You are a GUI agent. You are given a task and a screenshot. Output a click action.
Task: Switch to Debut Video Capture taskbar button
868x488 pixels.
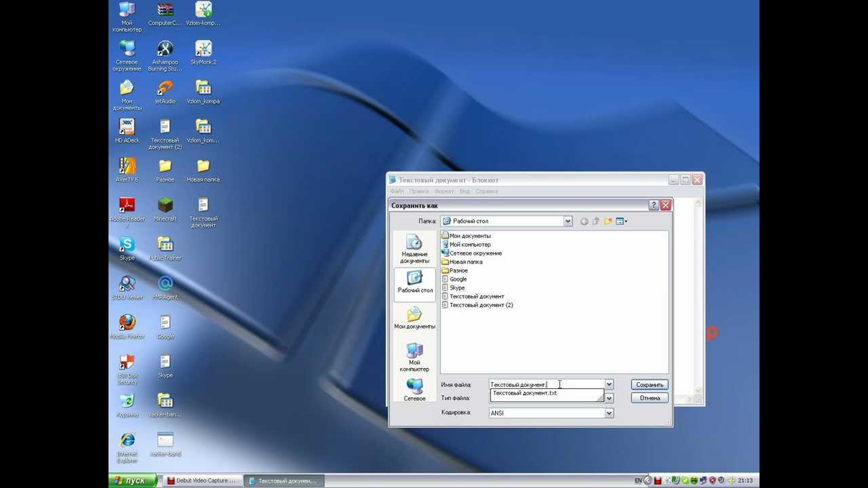tap(202, 481)
